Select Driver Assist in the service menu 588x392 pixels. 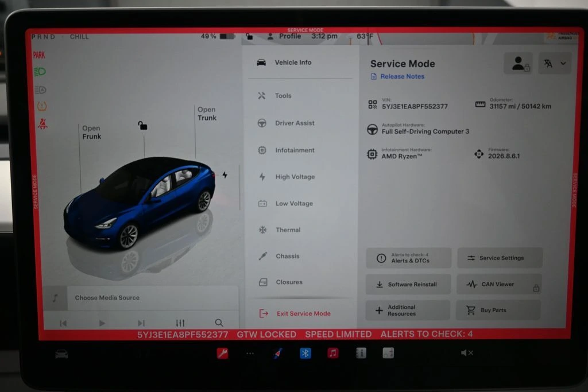(286, 123)
